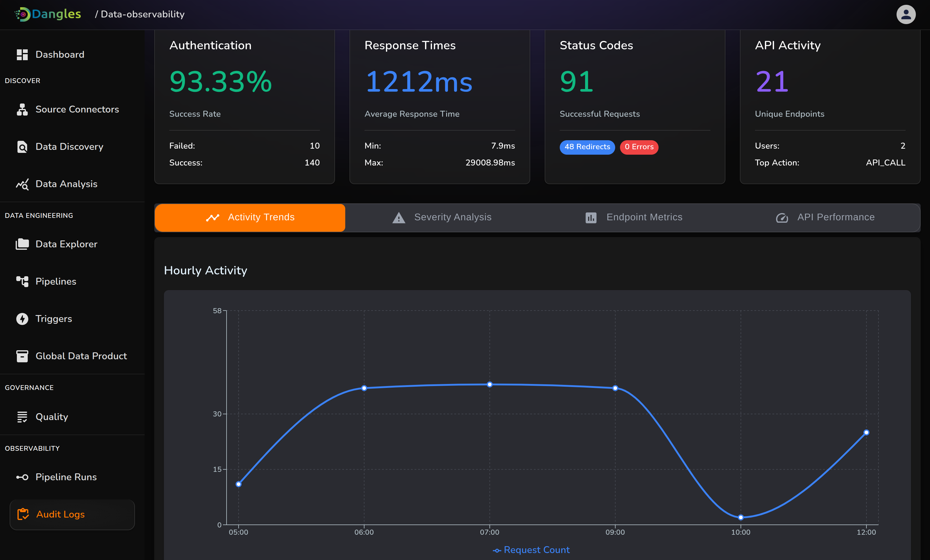Switch to Severity Analysis tab
This screenshot has height=560, width=930.
click(442, 217)
